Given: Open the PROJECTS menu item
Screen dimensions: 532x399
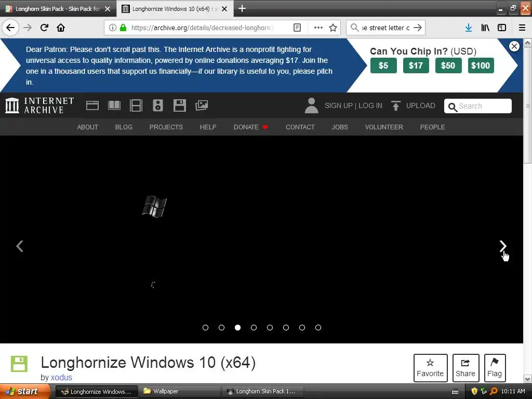Looking at the screenshot, I should [x=166, y=127].
